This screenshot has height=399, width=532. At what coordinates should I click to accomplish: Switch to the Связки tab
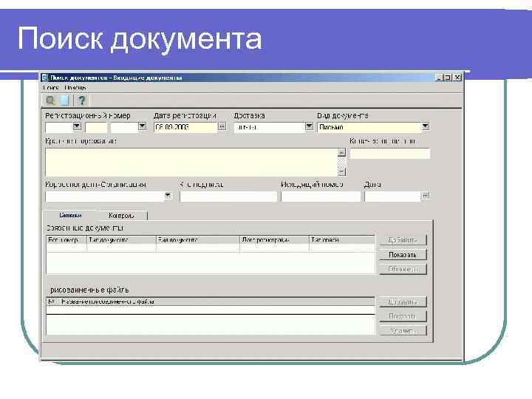(x=70, y=216)
